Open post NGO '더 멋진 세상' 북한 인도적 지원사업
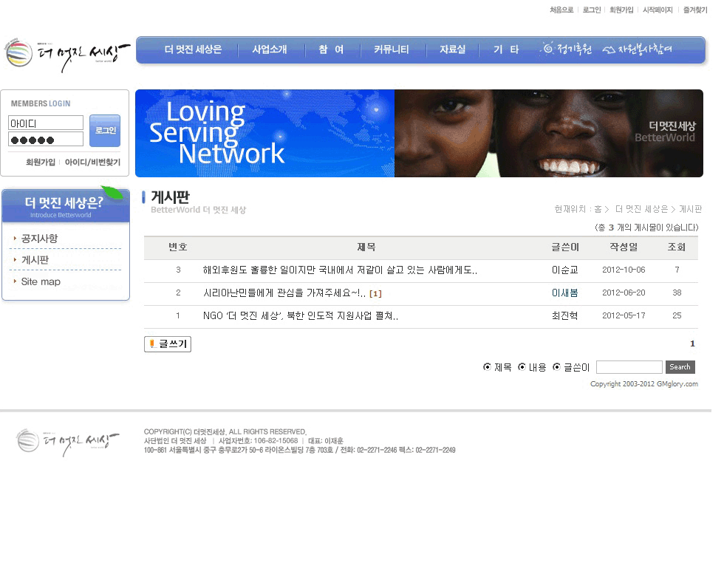The height and width of the screenshot is (588, 724). click(x=300, y=315)
